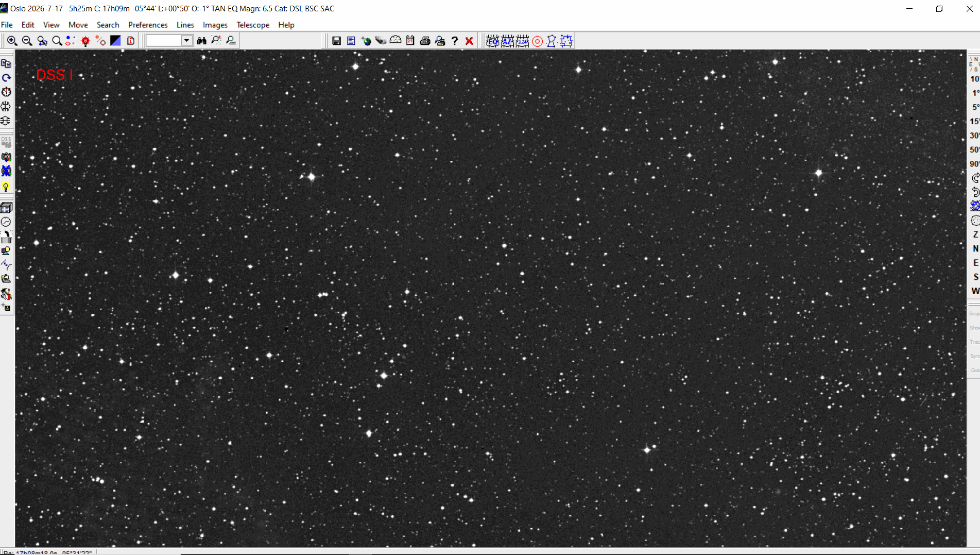
Task: Save the chart with the floppy disk icon
Action: coord(336,41)
